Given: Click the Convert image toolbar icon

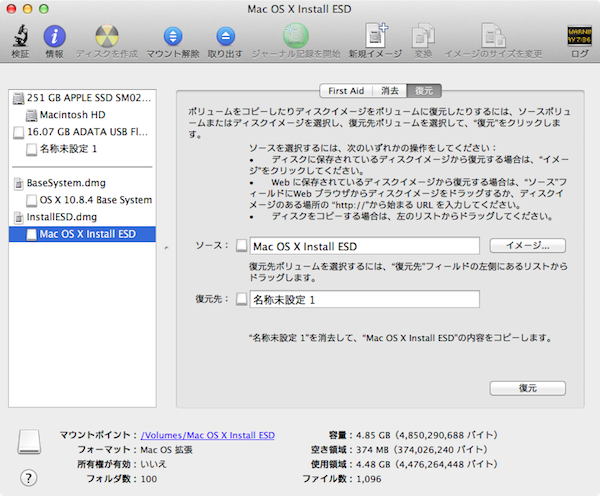Looking at the screenshot, I should (423, 36).
